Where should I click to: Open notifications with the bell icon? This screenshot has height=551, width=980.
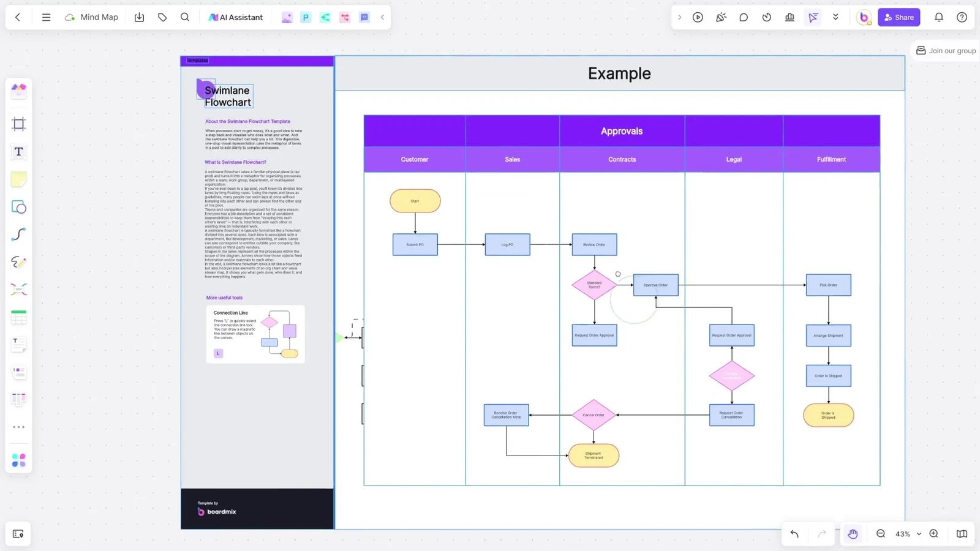tap(938, 17)
